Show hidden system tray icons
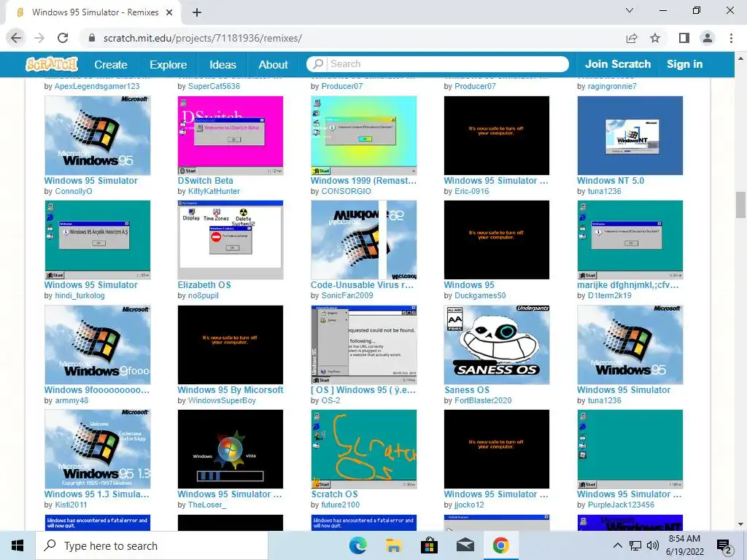 point(617,545)
